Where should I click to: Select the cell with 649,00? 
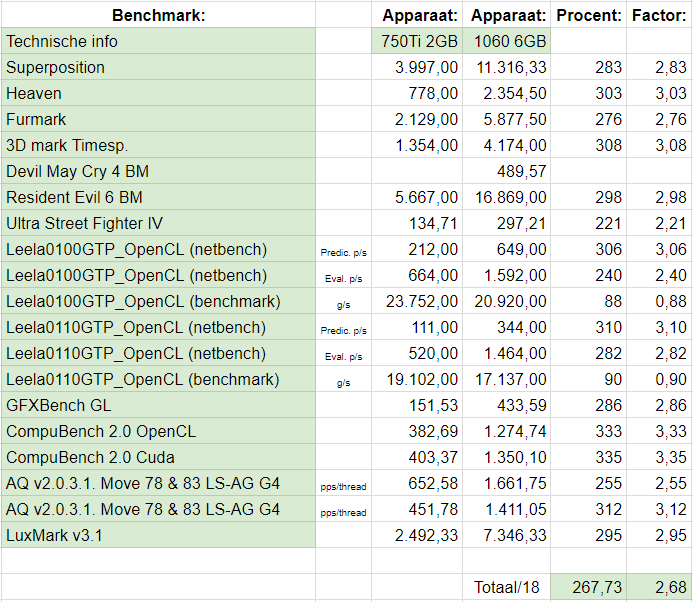[x=506, y=250]
